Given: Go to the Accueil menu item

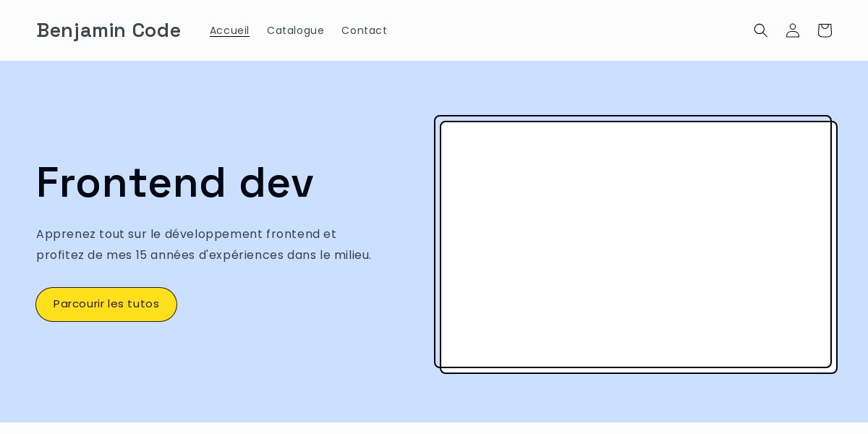Looking at the screenshot, I should pos(229,30).
